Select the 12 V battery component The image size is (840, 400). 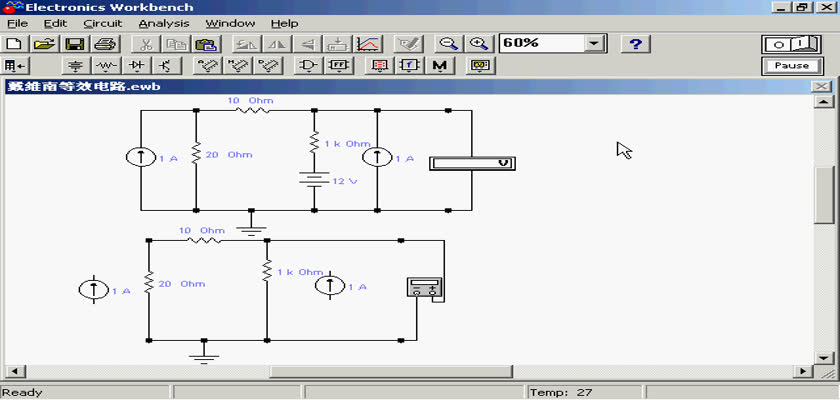[314, 179]
